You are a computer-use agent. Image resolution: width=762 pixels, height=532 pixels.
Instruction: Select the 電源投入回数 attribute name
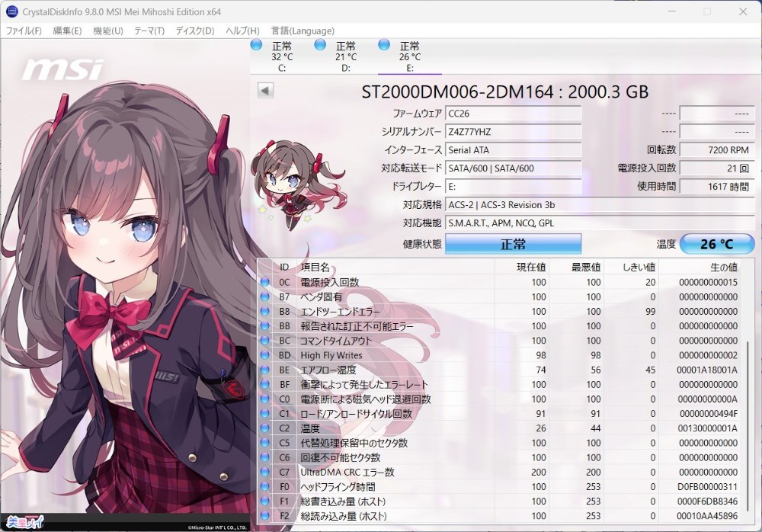(329, 282)
